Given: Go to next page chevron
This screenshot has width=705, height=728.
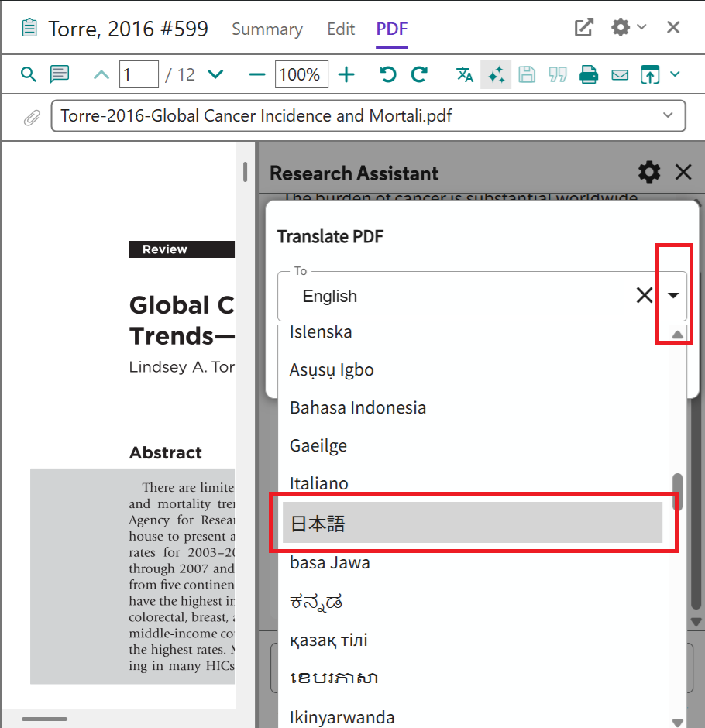Looking at the screenshot, I should [x=215, y=74].
